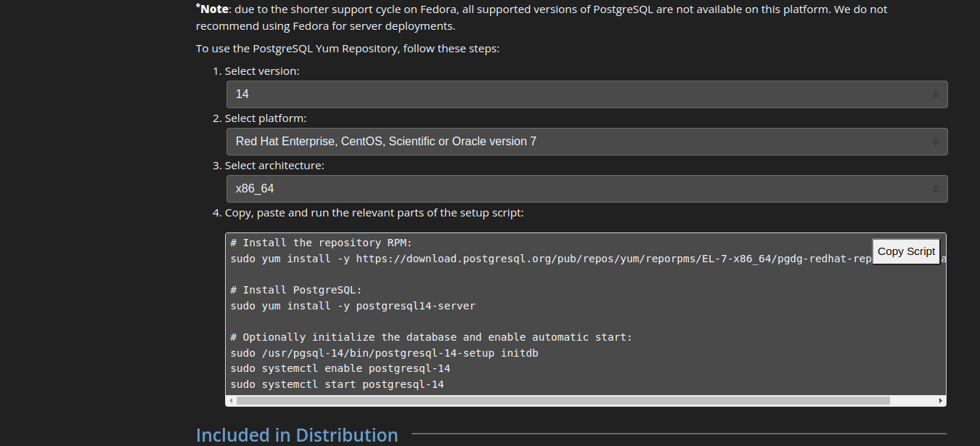Click the right arrow of the script scrollbar

tap(941, 400)
